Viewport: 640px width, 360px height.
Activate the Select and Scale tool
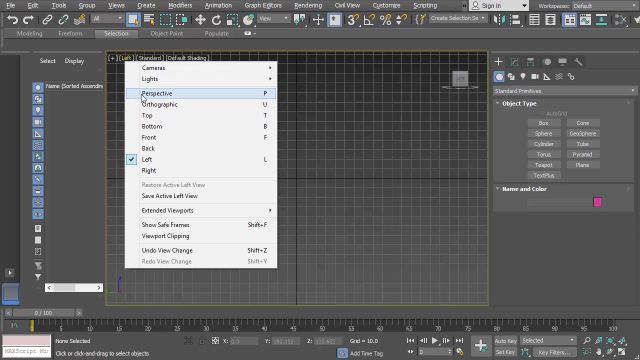(232, 19)
